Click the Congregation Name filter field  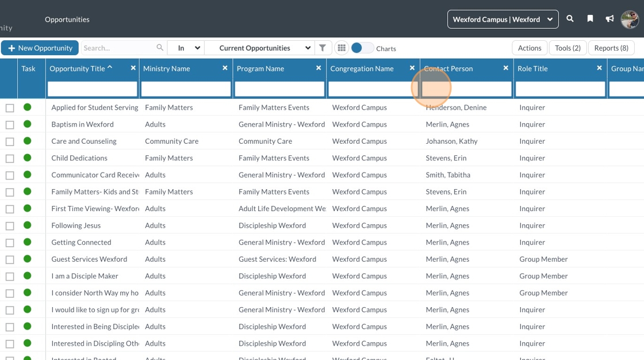point(373,89)
